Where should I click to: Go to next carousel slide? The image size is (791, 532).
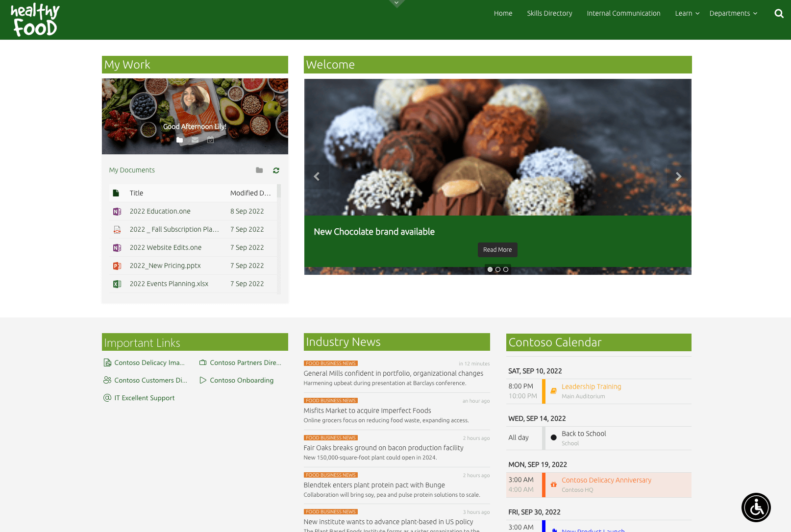click(x=679, y=176)
